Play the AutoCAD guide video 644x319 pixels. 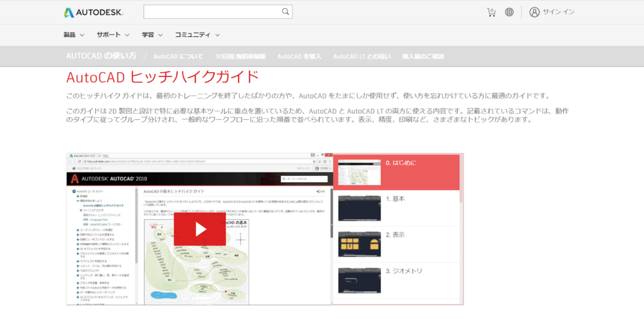pyautogui.click(x=199, y=229)
